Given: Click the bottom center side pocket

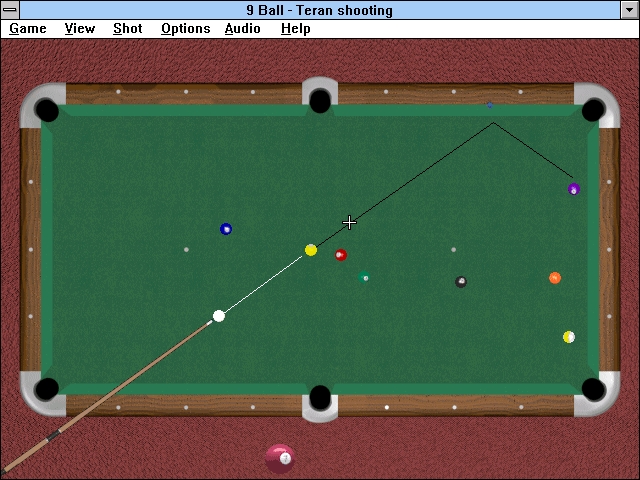Looking at the screenshot, I should pyautogui.click(x=320, y=397).
